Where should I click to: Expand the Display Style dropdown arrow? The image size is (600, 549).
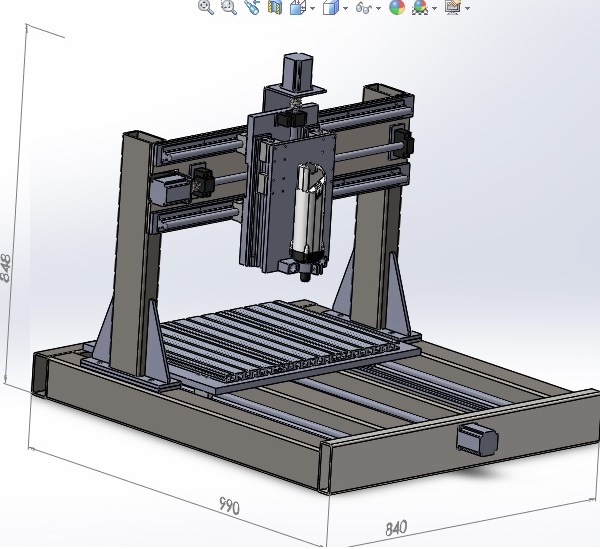pyautogui.click(x=346, y=8)
